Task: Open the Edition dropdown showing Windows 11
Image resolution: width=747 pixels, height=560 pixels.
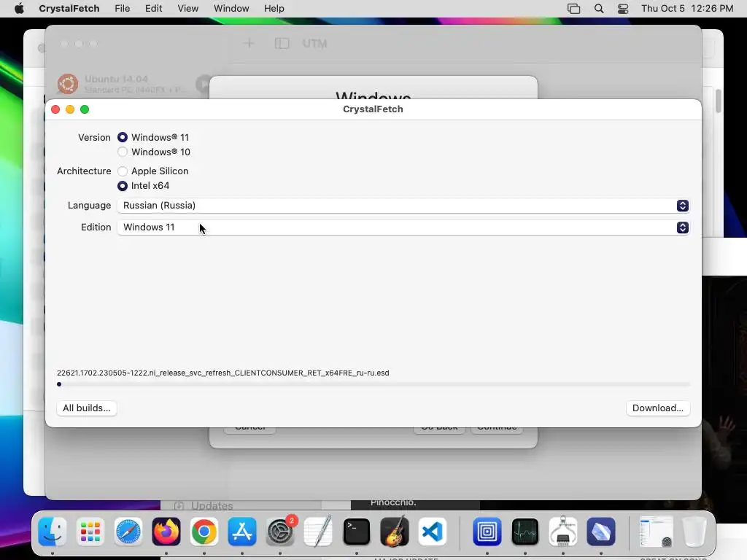Action: pyautogui.click(x=403, y=227)
